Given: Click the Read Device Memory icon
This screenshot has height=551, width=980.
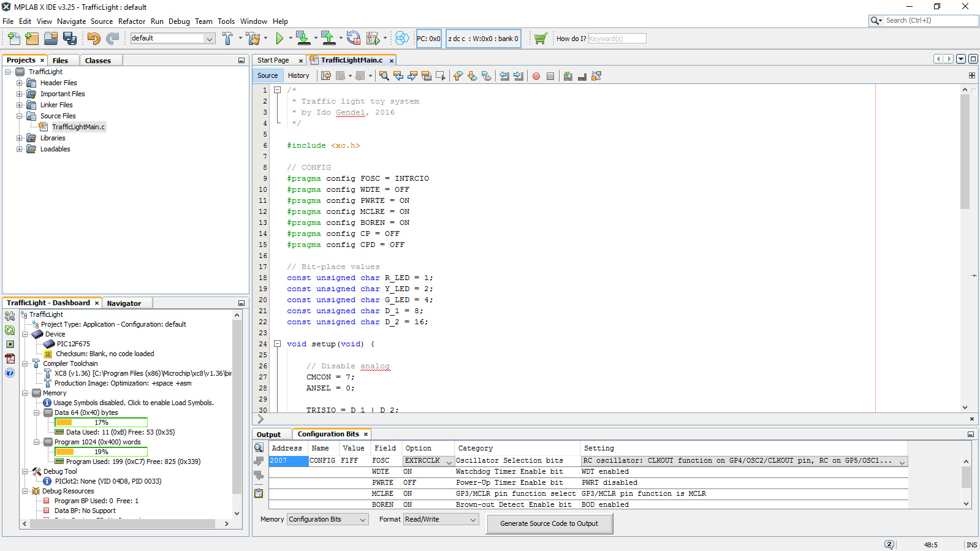Looking at the screenshot, I should tap(329, 39).
